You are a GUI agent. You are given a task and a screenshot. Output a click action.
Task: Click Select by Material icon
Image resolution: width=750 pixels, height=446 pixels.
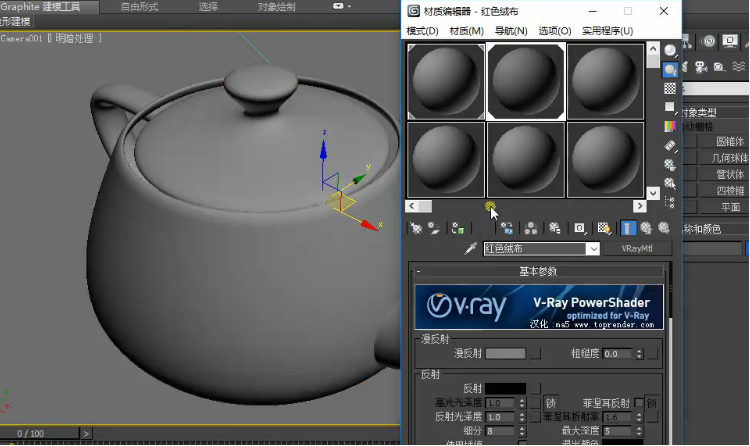click(x=670, y=183)
